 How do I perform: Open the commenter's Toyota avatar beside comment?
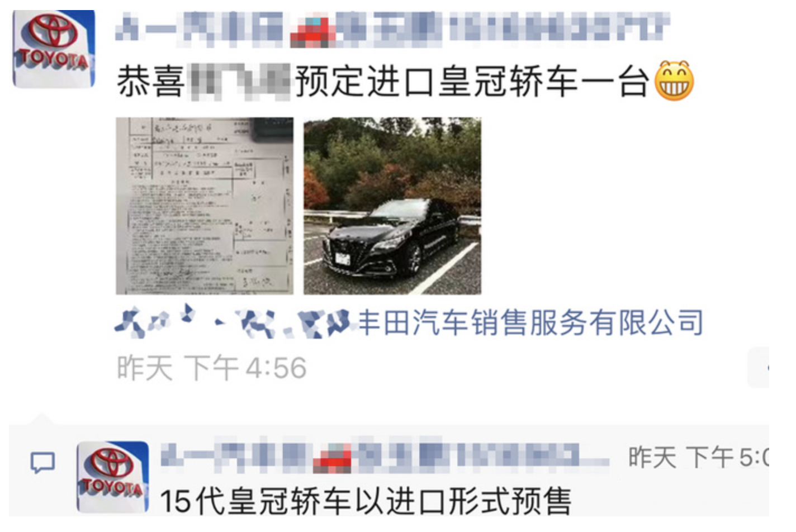pyautogui.click(x=113, y=476)
